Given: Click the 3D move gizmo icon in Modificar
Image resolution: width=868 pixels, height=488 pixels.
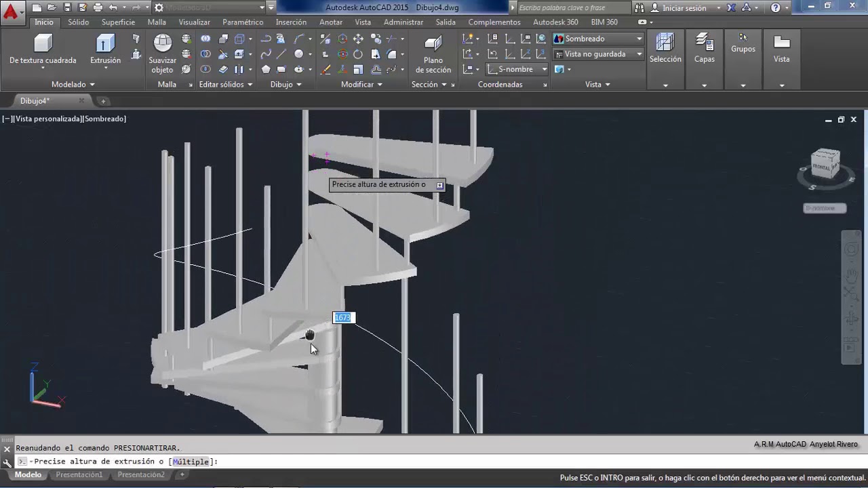Looking at the screenshot, I should coord(342,39).
